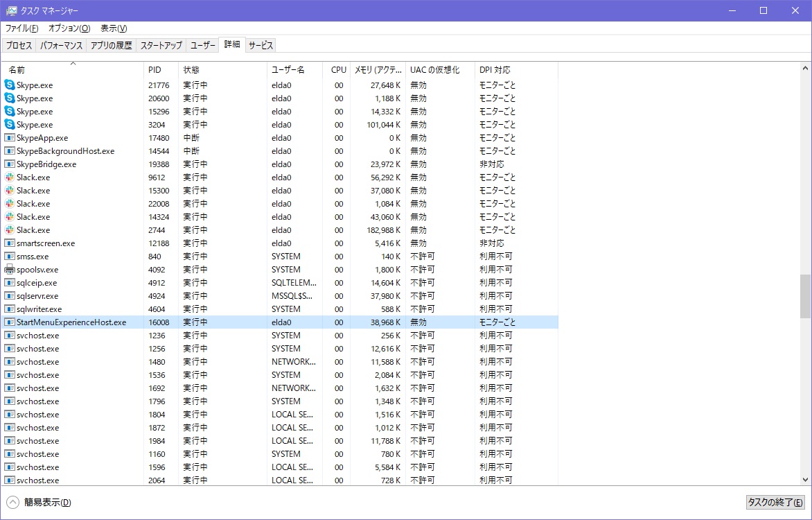Click svchost.exe icon for PID 1236
This screenshot has width=812, height=520.
click(9, 336)
